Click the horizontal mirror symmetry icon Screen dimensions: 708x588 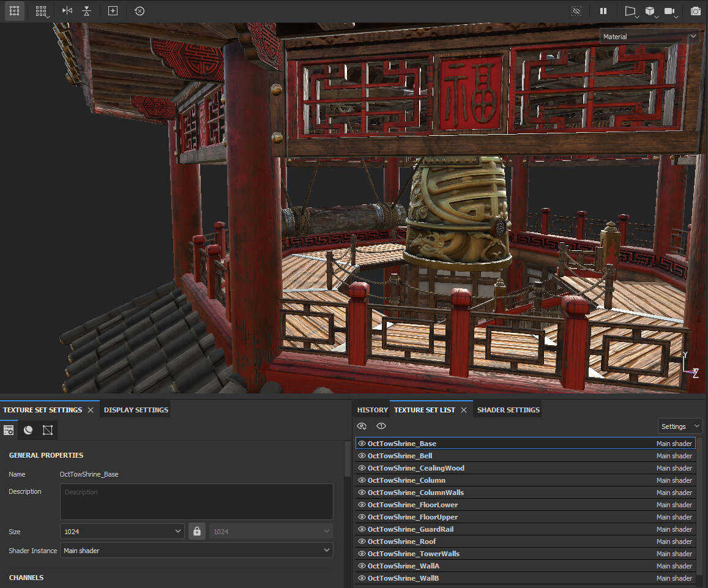[67, 11]
